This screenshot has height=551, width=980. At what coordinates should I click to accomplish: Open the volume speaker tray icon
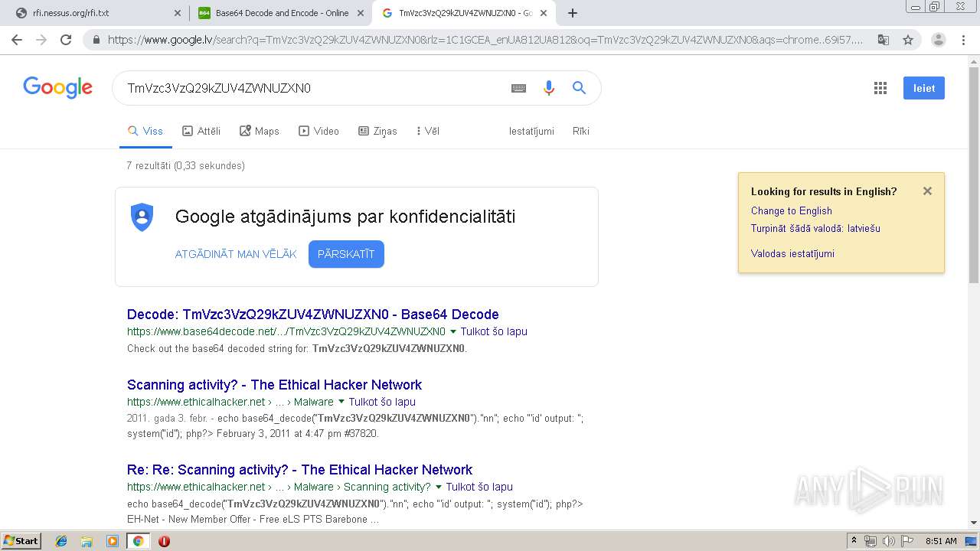(x=888, y=541)
